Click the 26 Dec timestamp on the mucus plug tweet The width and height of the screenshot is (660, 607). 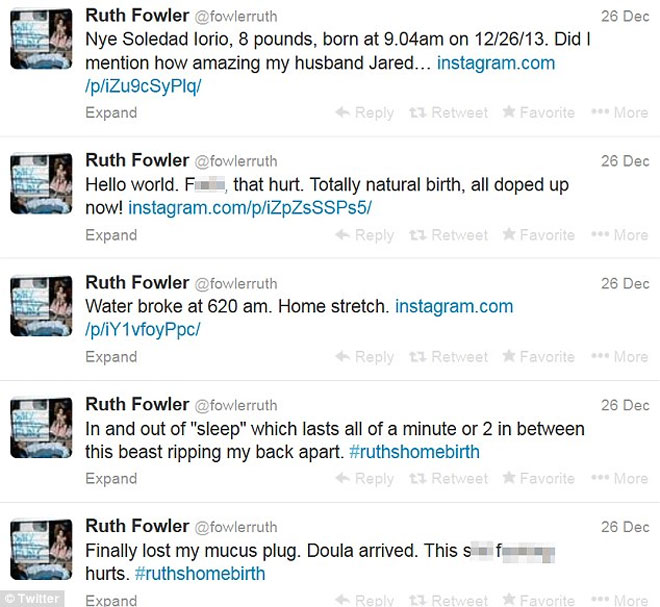624,528
